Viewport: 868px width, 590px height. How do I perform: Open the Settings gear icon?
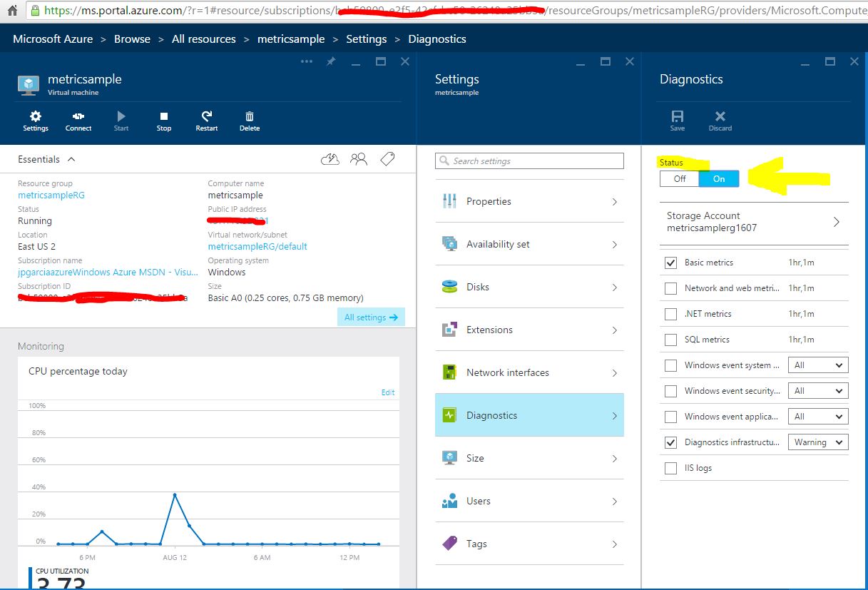coord(35,117)
